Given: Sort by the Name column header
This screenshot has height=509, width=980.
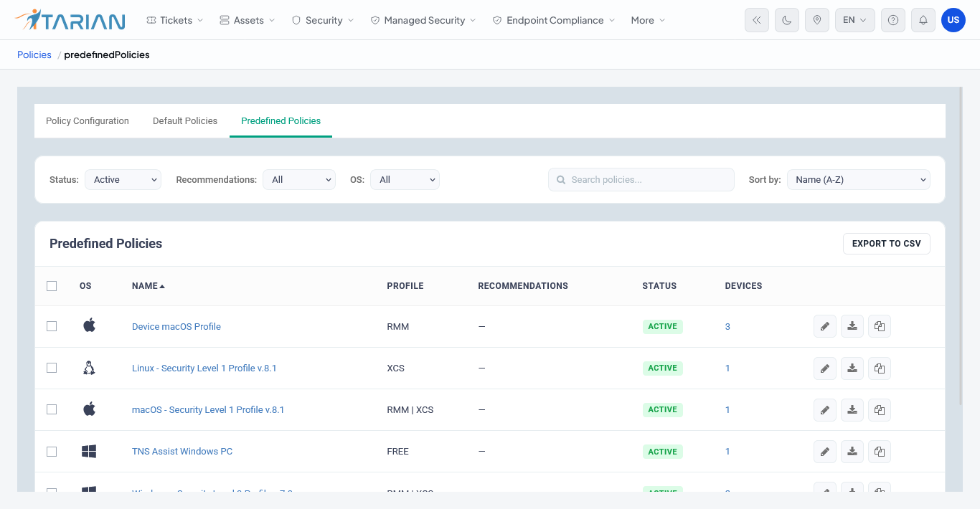Looking at the screenshot, I should pos(149,286).
